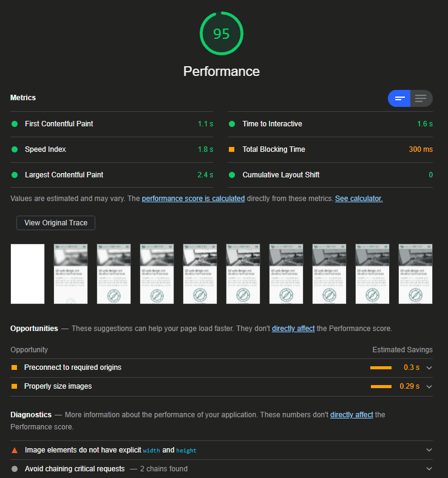The width and height of the screenshot is (448, 478).
Task: Select the first blank filmstrip thumbnail
Action: [x=27, y=274]
